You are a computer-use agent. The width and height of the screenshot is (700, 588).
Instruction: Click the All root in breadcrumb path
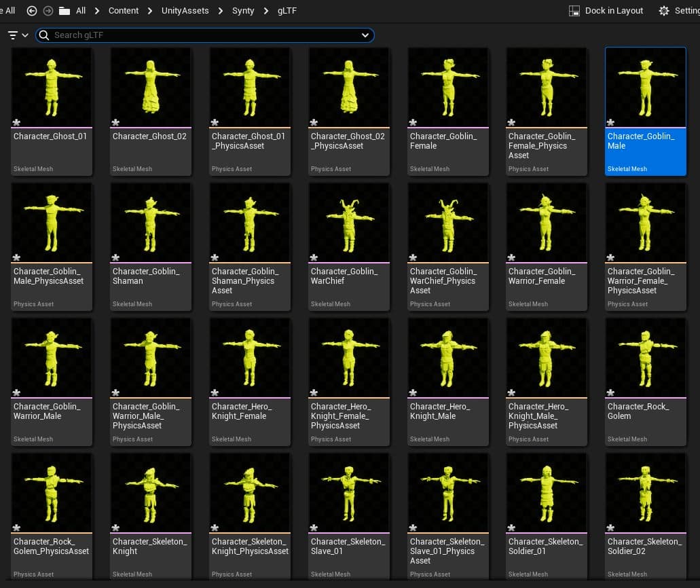click(x=81, y=11)
